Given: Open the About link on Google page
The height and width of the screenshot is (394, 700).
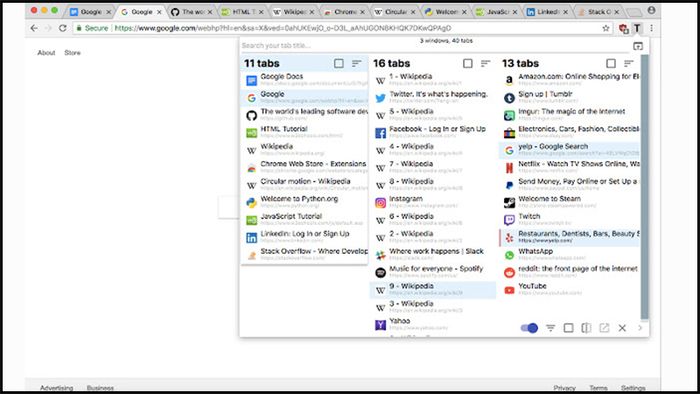Looking at the screenshot, I should tap(46, 53).
